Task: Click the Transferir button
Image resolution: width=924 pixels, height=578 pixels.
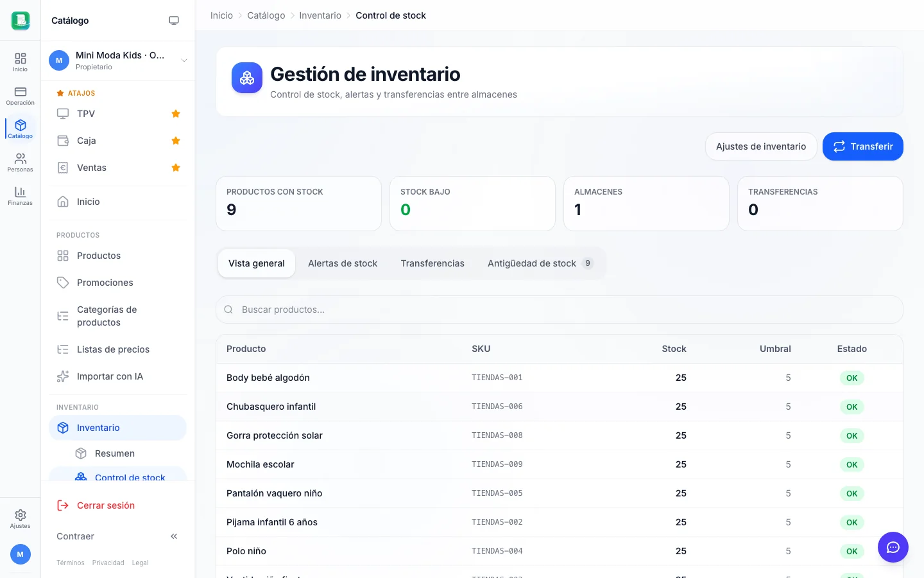Action: click(862, 146)
